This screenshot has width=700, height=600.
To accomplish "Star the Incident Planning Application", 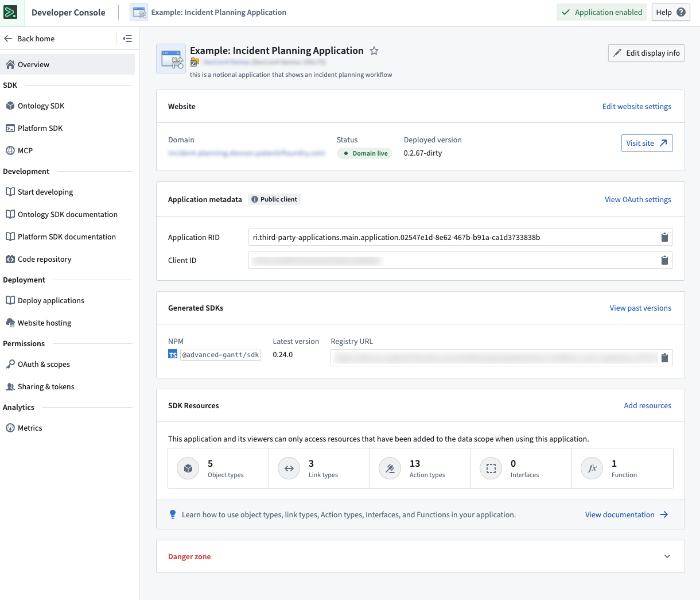I will coord(374,51).
